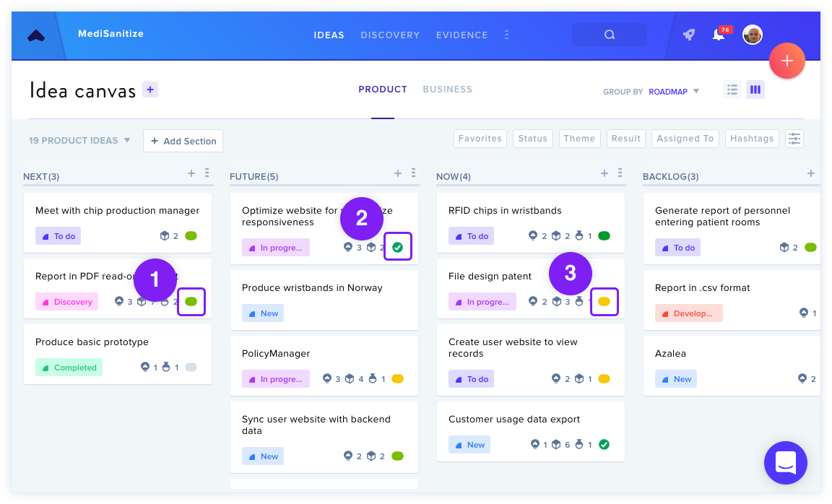Click the Add Section button

(183, 141)
